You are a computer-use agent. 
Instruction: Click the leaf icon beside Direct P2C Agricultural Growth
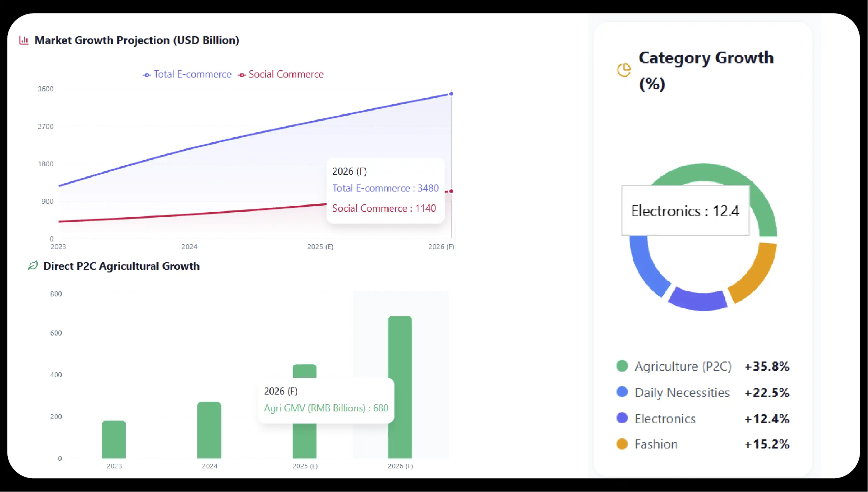[x=33, y=266]
